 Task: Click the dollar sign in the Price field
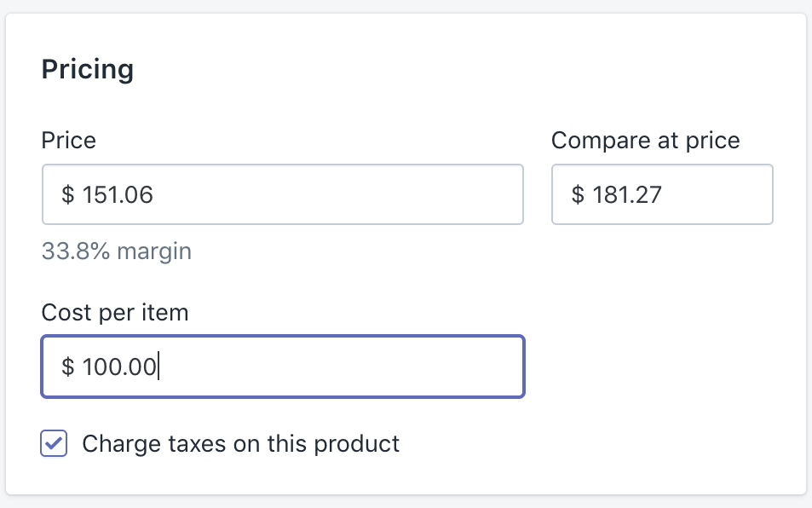tap(68, 195)
